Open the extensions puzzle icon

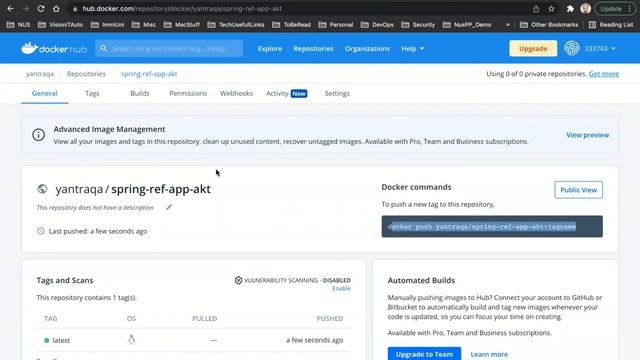click(570, 9)
